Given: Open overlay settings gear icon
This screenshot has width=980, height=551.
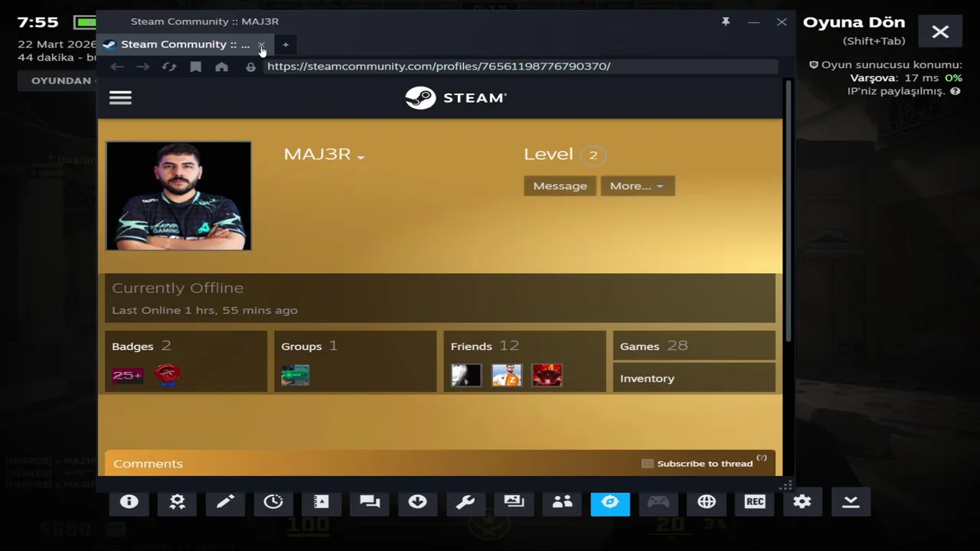Looking at the screenshot, I should 802,501.
